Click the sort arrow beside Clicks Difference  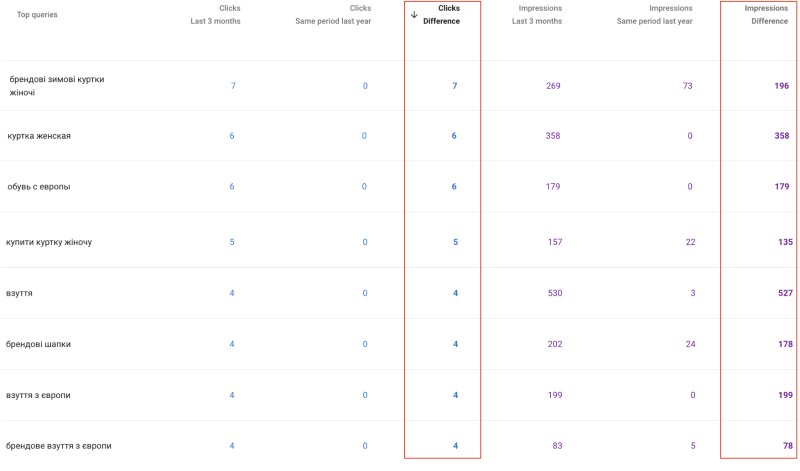(x=414, y=15)
